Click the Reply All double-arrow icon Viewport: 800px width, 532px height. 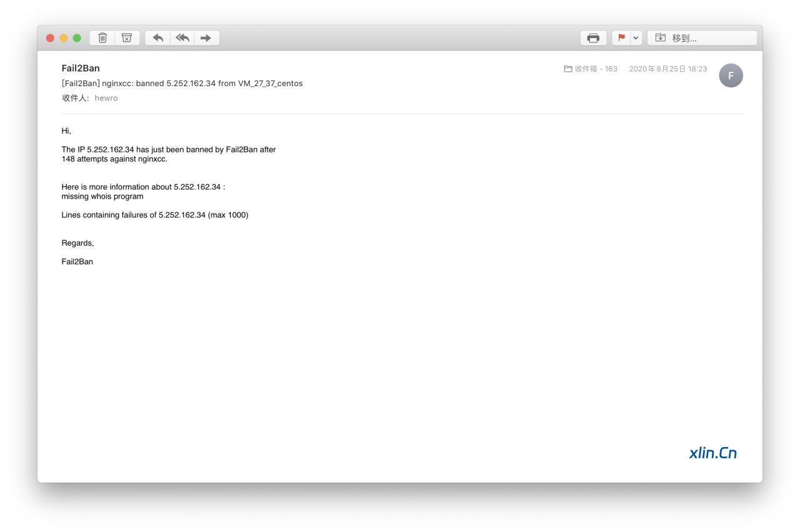pyautogui.click(x=182, y=38)
